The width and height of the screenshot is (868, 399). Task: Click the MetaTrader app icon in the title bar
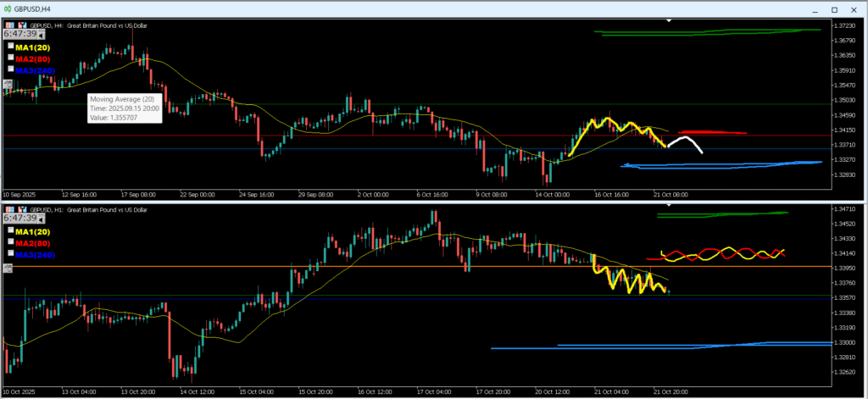[8, 8]
